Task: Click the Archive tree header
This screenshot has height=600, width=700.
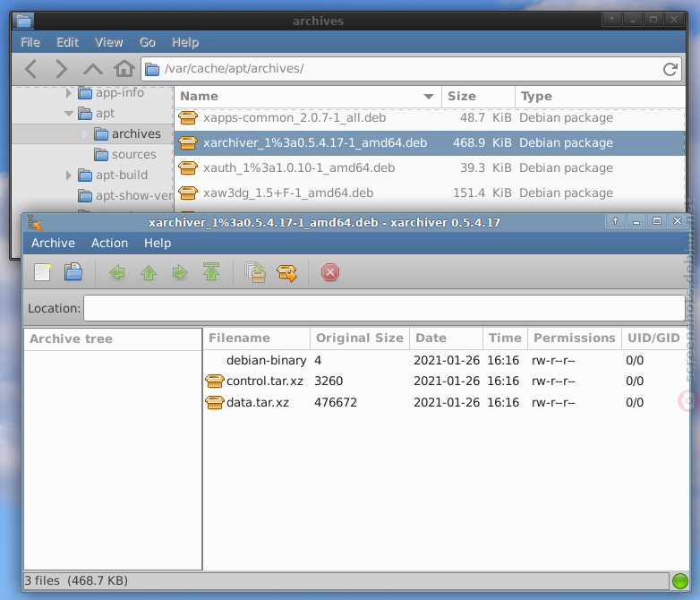Action: coord(113,339)
